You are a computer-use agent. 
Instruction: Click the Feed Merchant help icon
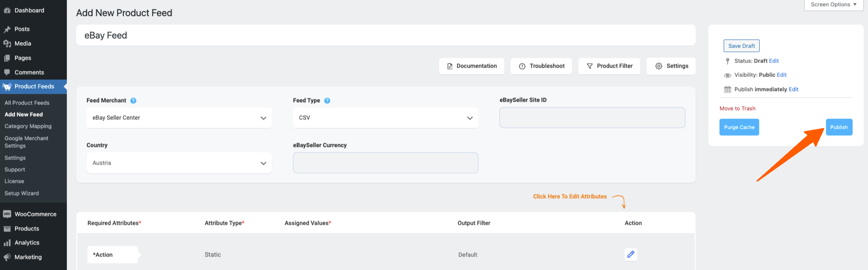pos(133,101)
